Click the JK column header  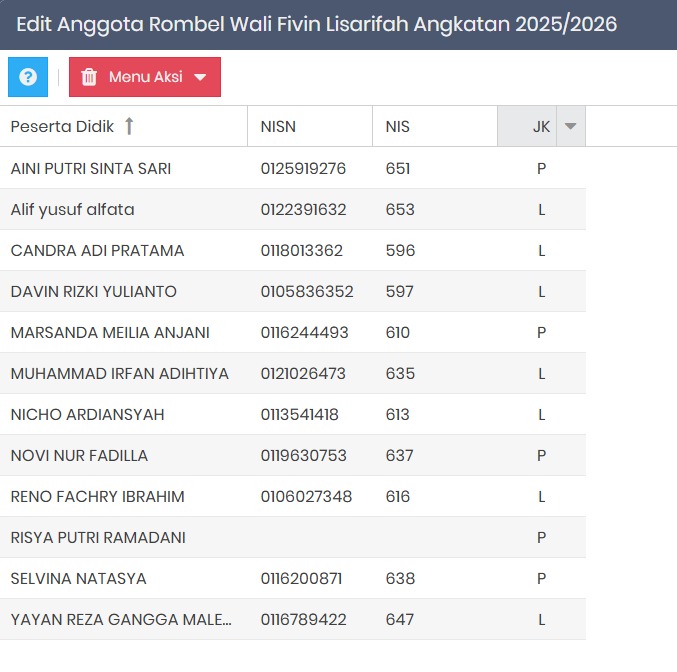pyautogui.click(x=528, y=127)
